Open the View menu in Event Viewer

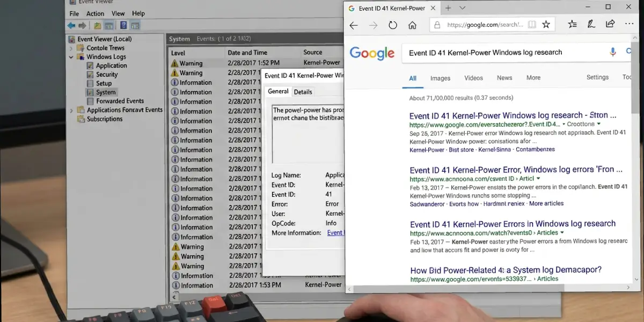(119, 13)
